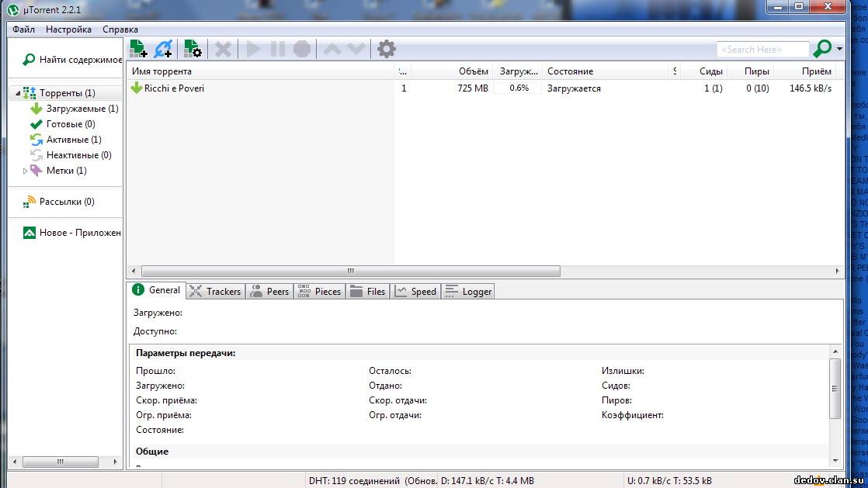Move torrent down in queue
This screenshot has height=488, width=868.
[x=356, y=49]
